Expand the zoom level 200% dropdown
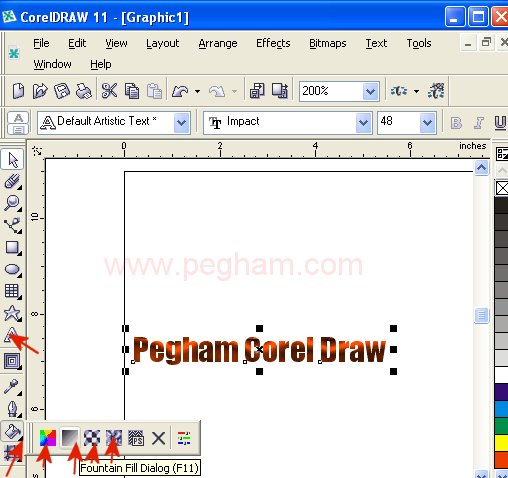Screen dimensions: 508x478 371,91
